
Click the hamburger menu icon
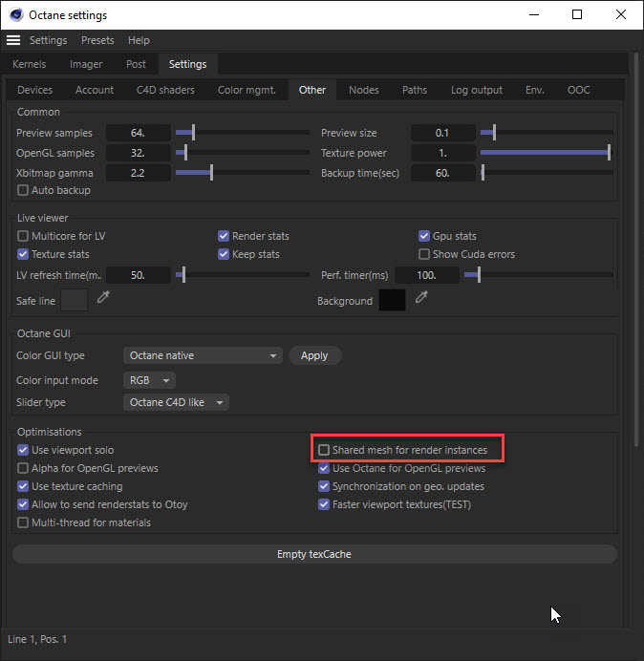tap(13, 40)
